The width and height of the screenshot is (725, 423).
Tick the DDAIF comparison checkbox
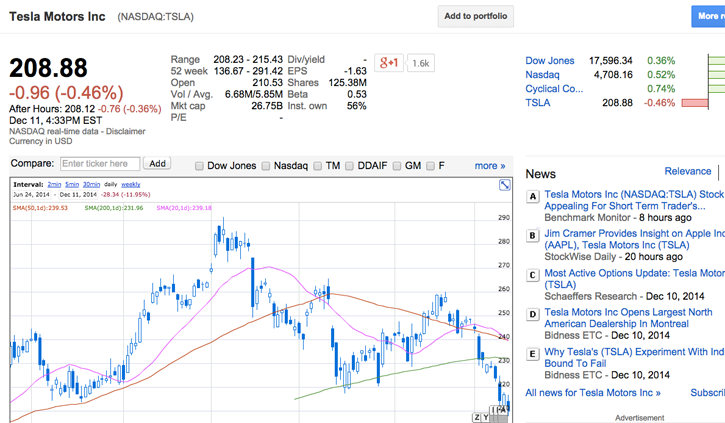[350, 166]
